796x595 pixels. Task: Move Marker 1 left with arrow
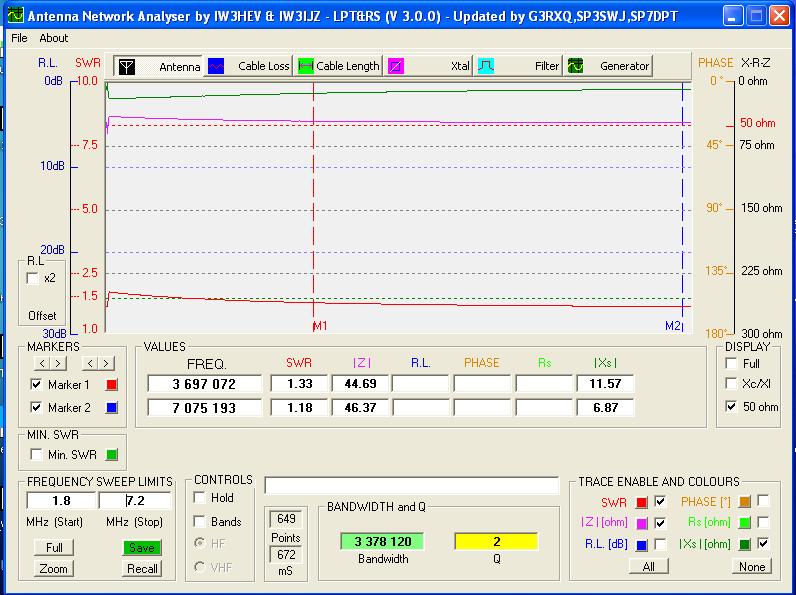coord(42,363)
